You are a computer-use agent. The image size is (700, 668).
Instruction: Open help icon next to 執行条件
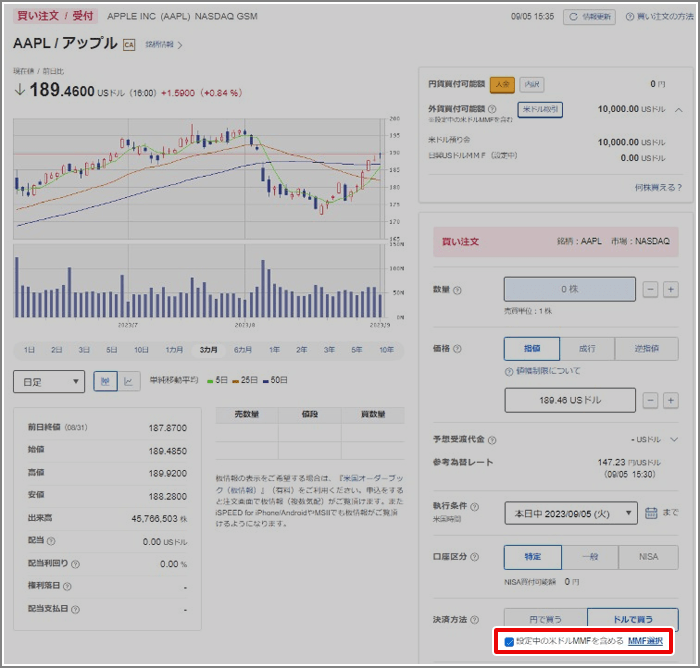475,507
